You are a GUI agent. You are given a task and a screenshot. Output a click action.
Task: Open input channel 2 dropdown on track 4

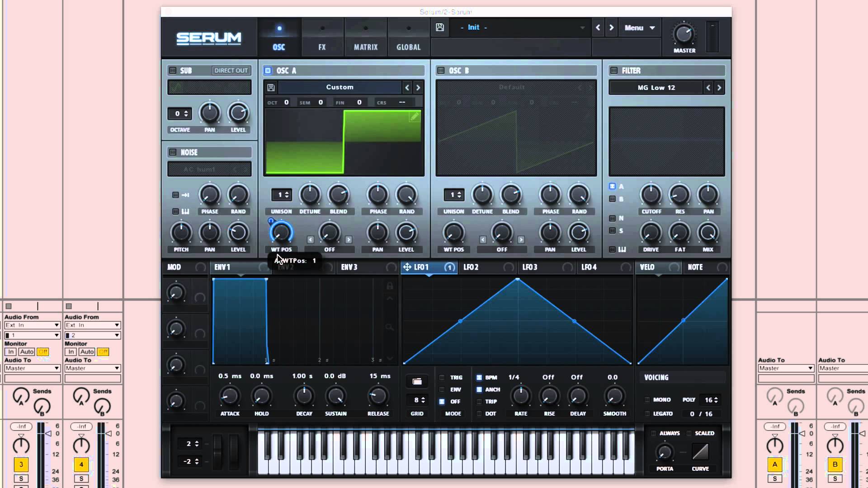point(93,335)
